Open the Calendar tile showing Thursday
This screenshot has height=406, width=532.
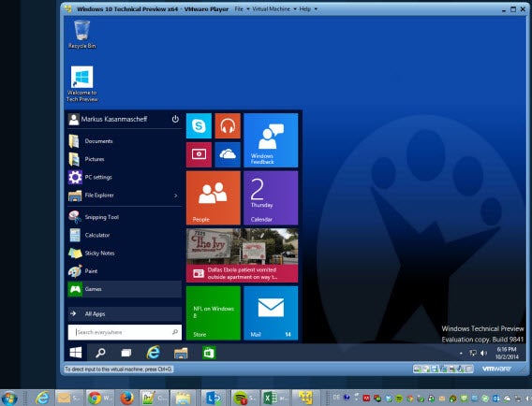pos(271,198)
